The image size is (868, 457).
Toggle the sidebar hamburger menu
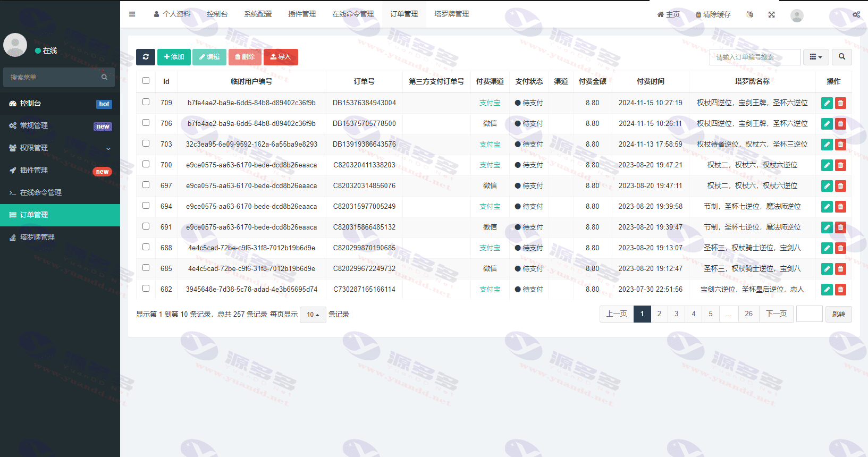tap(132, 14)
